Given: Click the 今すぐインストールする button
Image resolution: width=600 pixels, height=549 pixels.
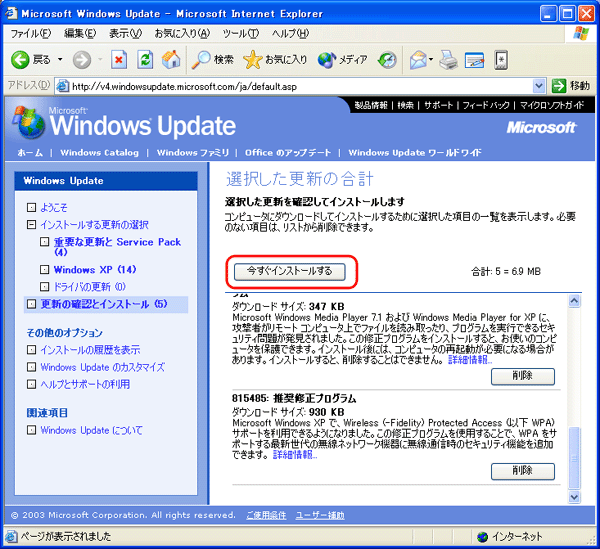Looking at the screenshot, I should point(290,271).
